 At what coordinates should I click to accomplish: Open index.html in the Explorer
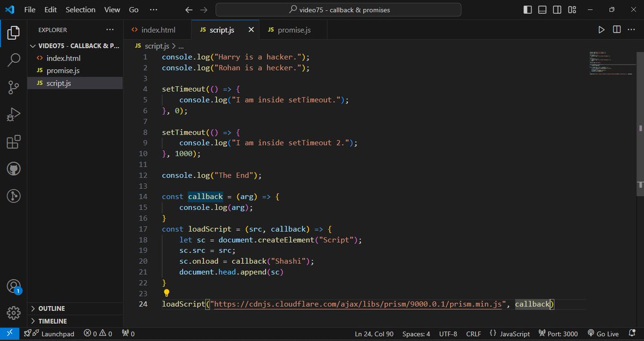[x=75, y=58]
